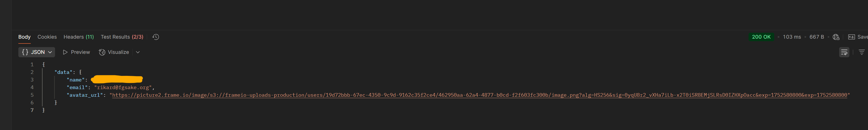This screenshot has width=868, height=130.
Task: Click the 667 B response size
Action: (x=817, y=37)
